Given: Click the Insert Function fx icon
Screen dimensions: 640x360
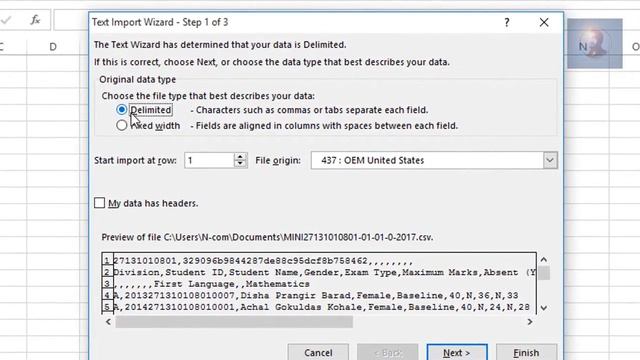Looking at the screenshot, I should click(x=36, y=20).
